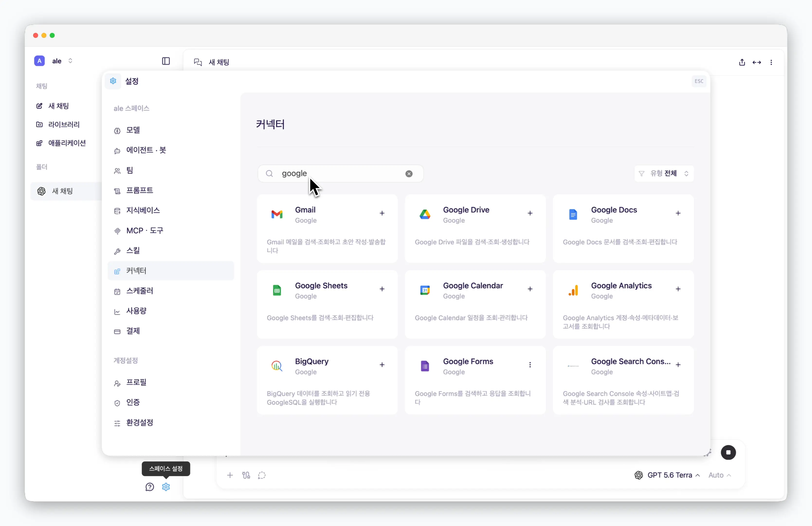Image resolution: width=812 pixels, height=526 pixels.
Task: Open the chat header more options menu
Action: click(771, 62)
